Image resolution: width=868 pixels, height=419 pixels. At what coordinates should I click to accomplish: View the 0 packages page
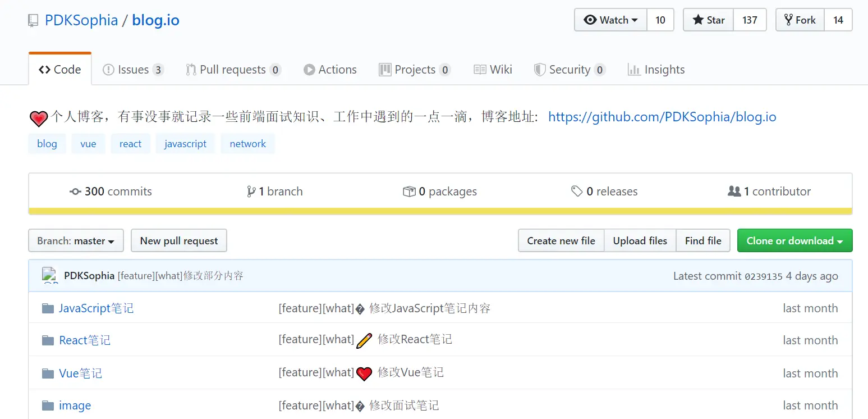[x=440, y=192]
